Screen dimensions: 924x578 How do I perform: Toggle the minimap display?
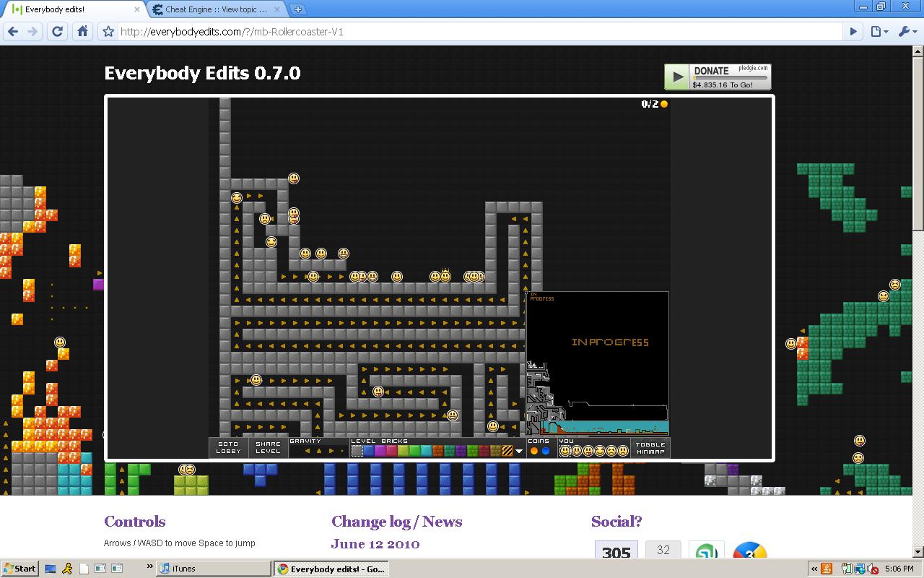pos(650,449)
